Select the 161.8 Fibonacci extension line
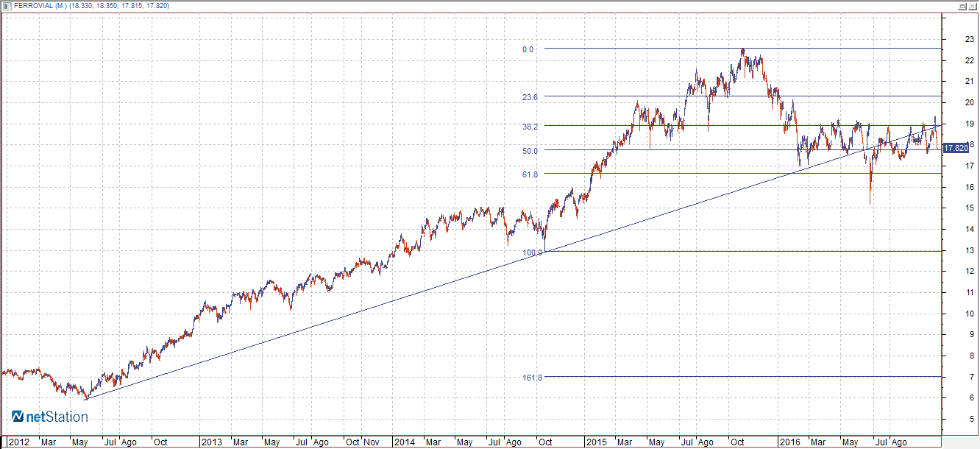 click(x=743, y=377)
